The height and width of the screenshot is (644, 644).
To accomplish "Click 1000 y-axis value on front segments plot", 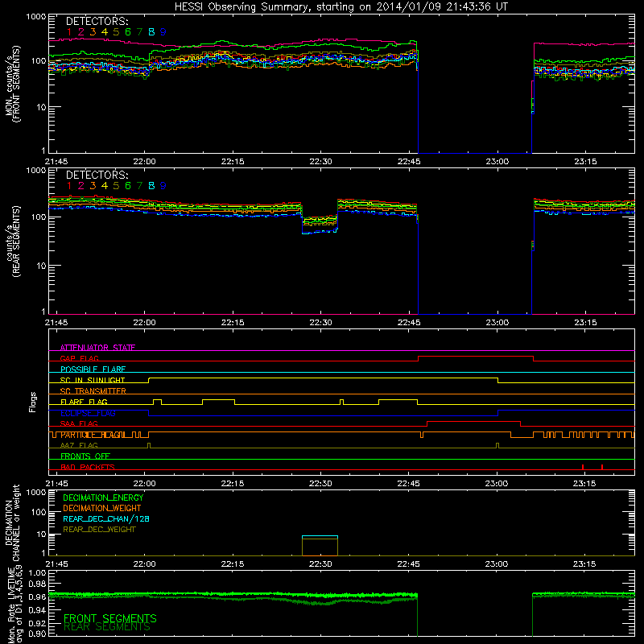I will click(x=35, y=17).
